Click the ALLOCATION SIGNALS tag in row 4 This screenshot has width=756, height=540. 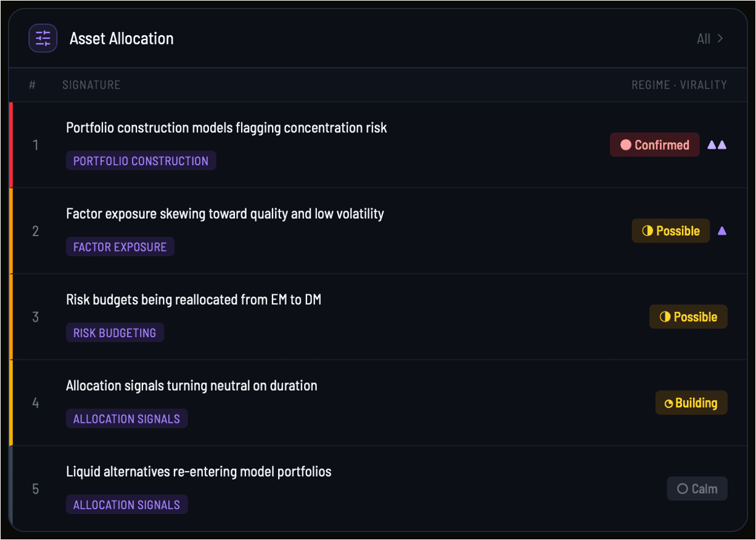[x=126, y=419]
